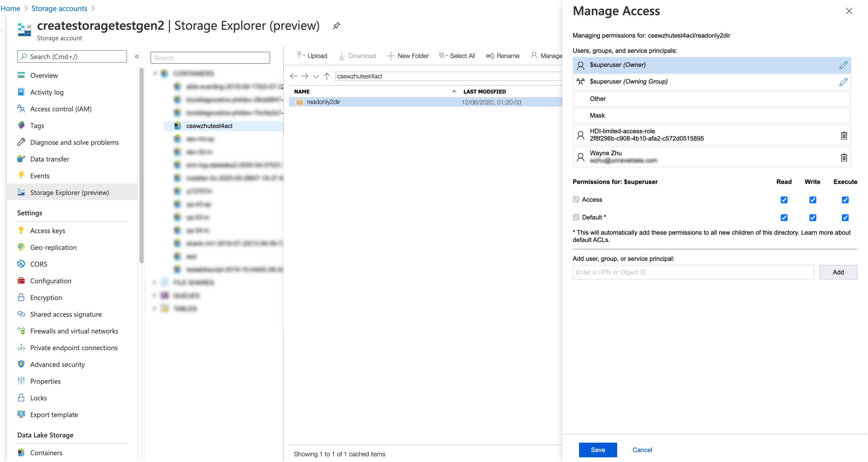Toggle Default Execute checkbox for $superuser

(845, 218)
